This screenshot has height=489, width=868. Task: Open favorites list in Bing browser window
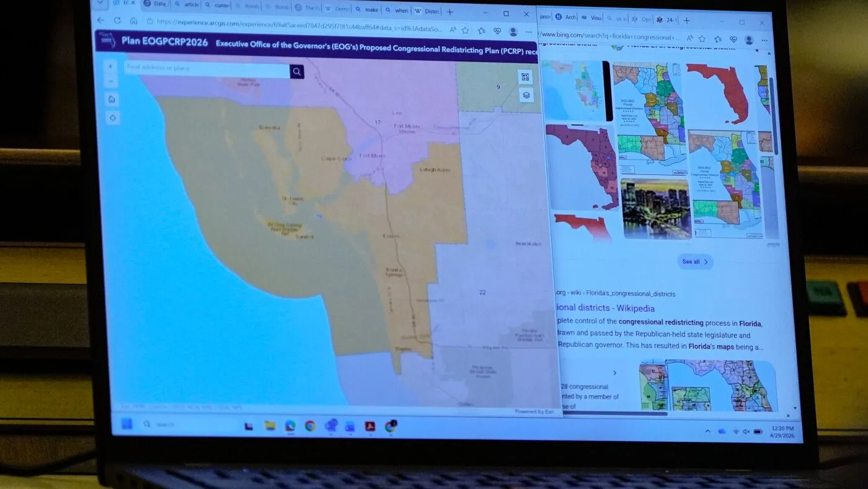point(718,38)
